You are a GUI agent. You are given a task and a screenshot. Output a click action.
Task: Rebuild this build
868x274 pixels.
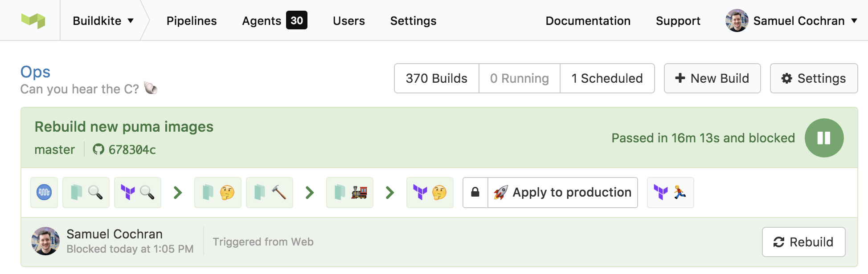[x=804, y=242]
